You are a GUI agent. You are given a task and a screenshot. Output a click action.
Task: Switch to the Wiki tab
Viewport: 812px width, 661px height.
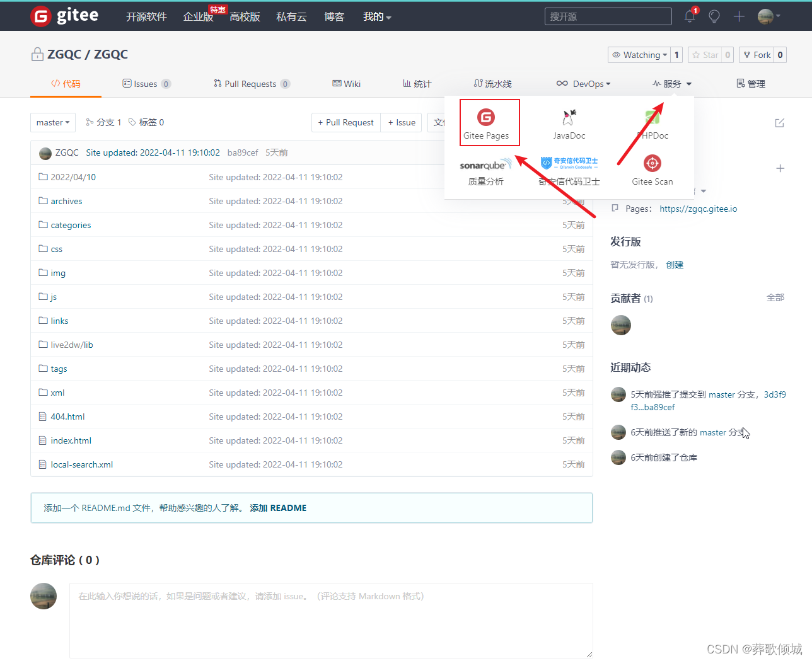(347, 84)
